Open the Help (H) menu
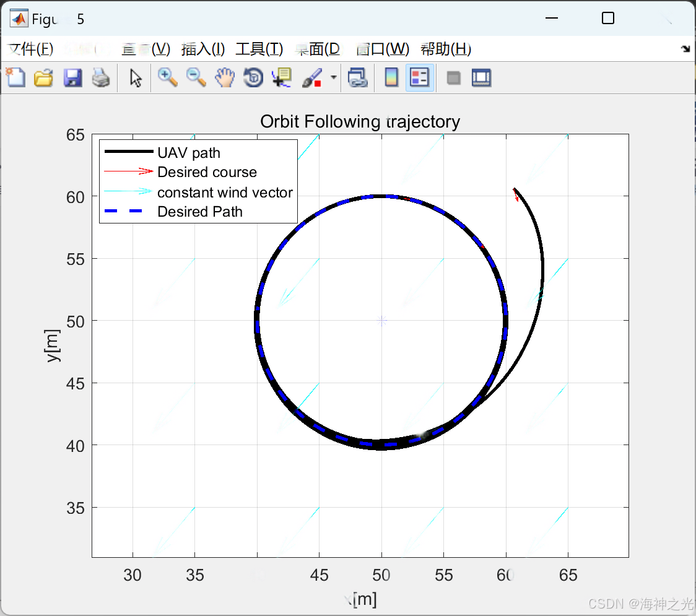 click(x=446, y=49)
